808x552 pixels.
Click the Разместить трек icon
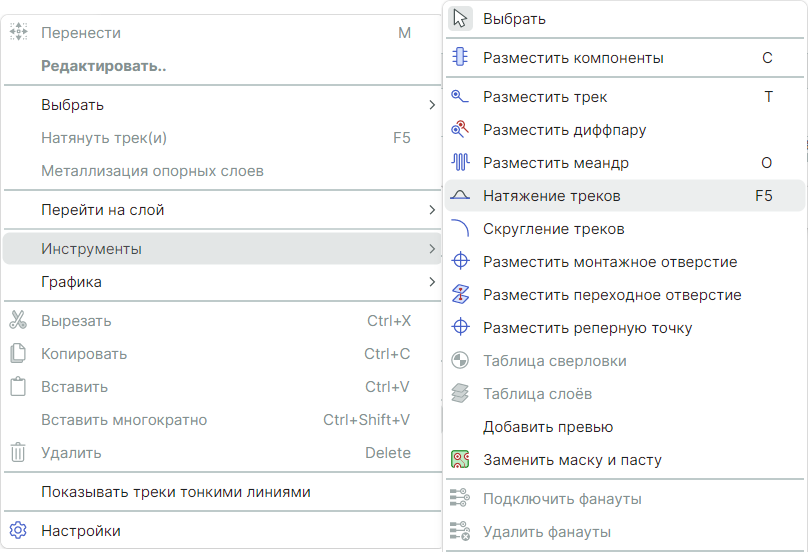pyautogui.click(x=460, y=97)
